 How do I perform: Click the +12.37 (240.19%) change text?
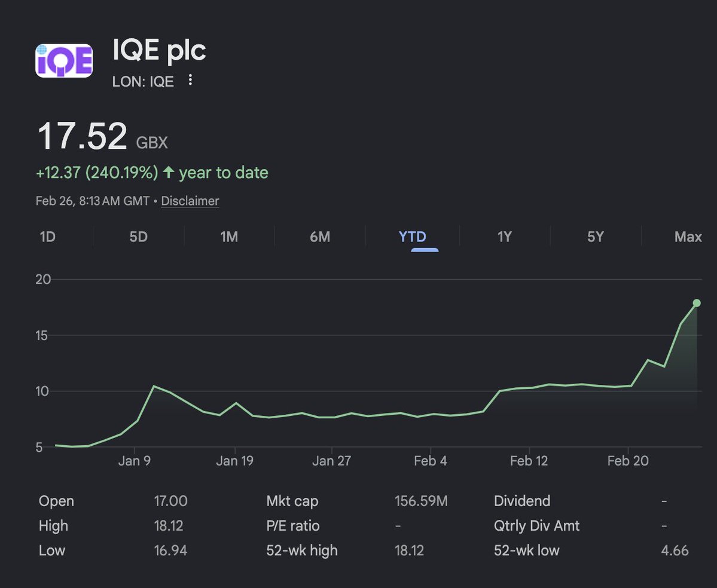pyautogui.click(x=97, y=173)
